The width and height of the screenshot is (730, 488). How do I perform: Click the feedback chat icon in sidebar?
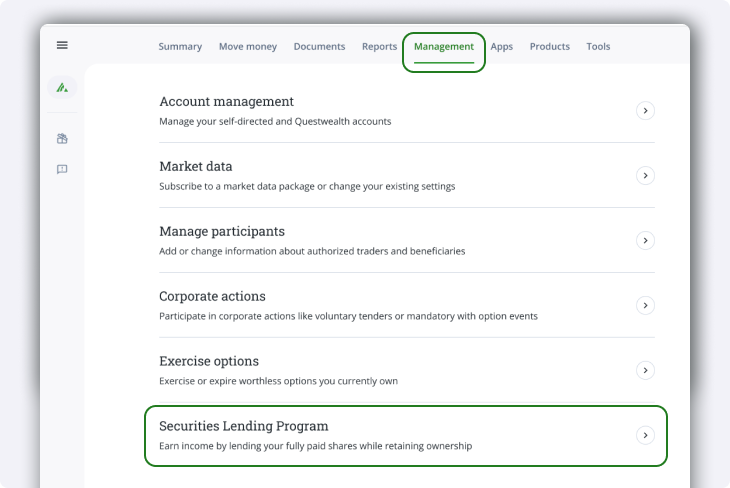point(62,169)
